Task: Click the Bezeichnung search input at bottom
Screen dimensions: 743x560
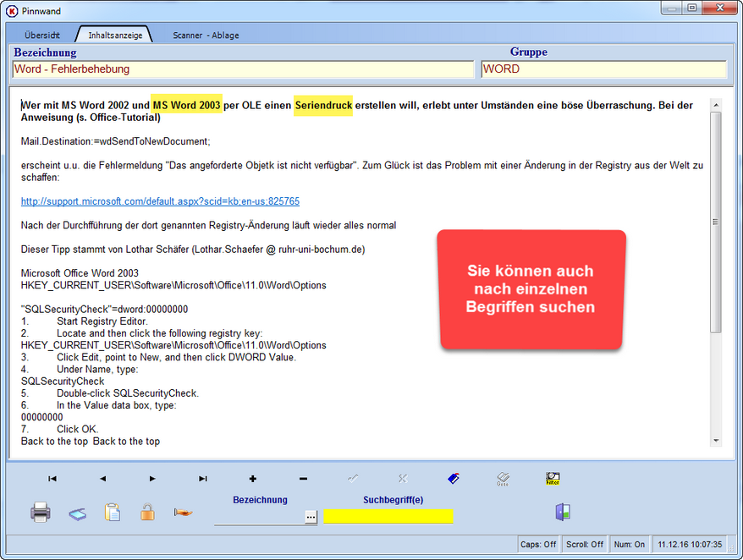Action: point(260,517)
